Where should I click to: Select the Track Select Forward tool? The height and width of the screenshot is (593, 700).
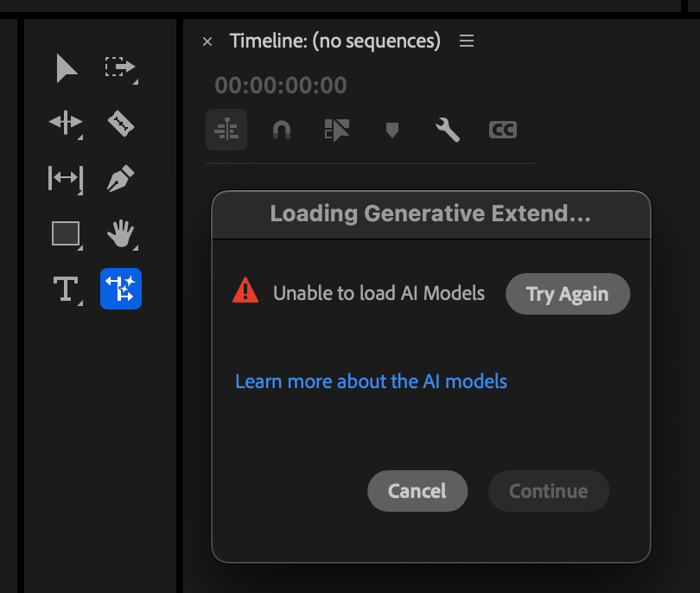120,68
